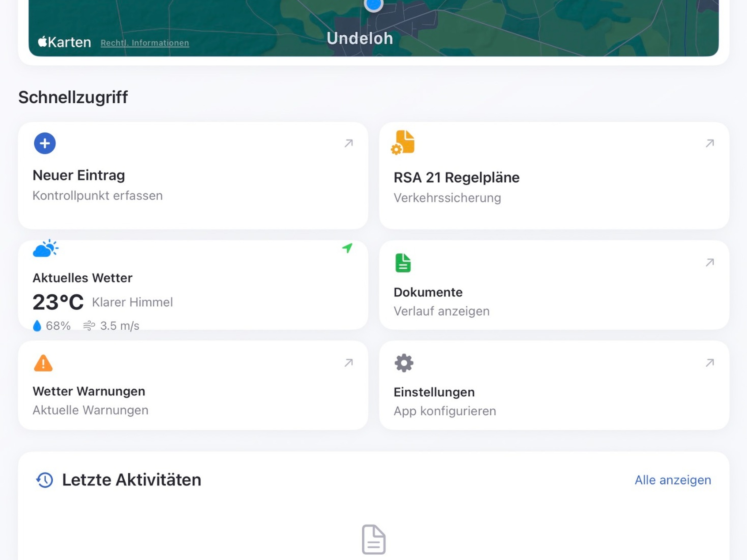The height and width of the screenshot is (560, 747).
Task: Select the Aktuelles Wetter title
Action: (x=83, y=278)
